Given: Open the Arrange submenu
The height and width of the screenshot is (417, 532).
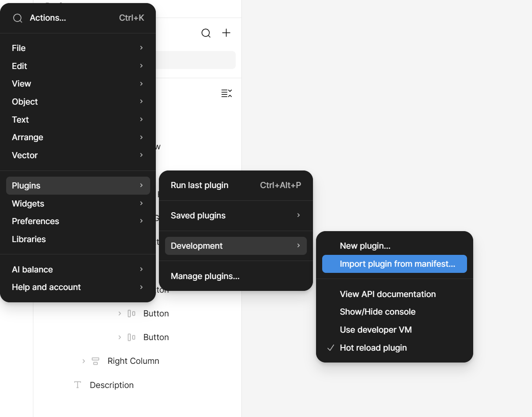Looking at the screenshot, I should (x=78, y=137).
